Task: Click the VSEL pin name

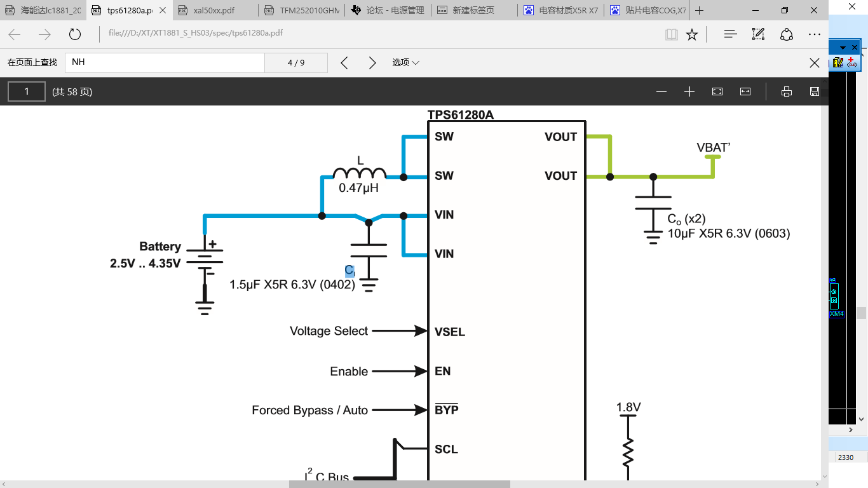Action: [x=450, y=332]
